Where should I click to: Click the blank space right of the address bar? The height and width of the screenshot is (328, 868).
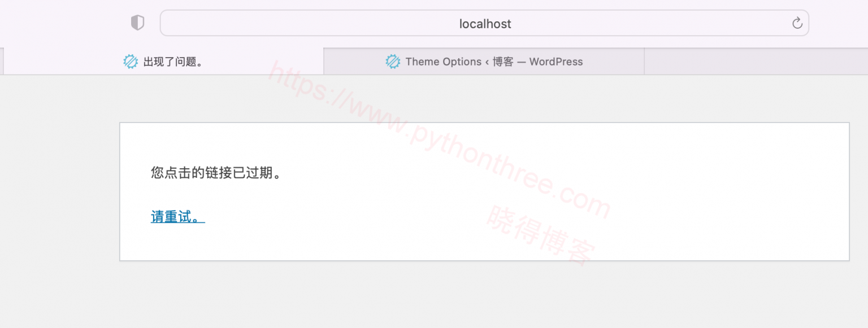click(x=839, y=23)
